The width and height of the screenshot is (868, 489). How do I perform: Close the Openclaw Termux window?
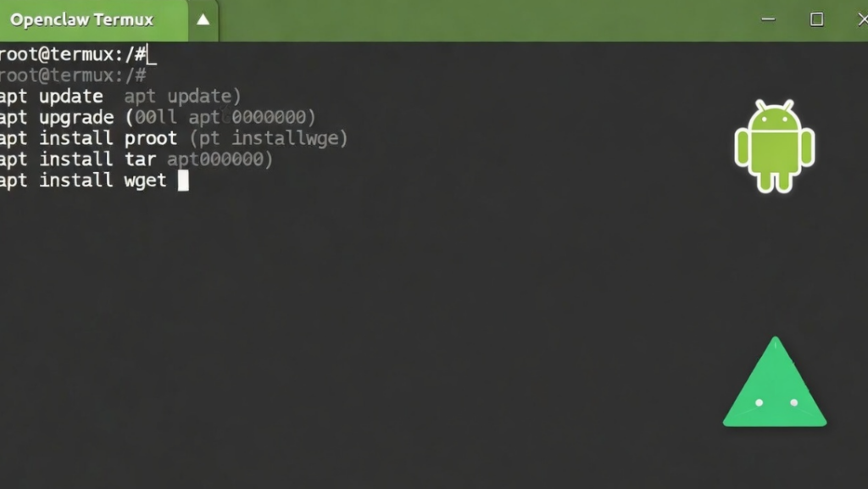point(860,19)
